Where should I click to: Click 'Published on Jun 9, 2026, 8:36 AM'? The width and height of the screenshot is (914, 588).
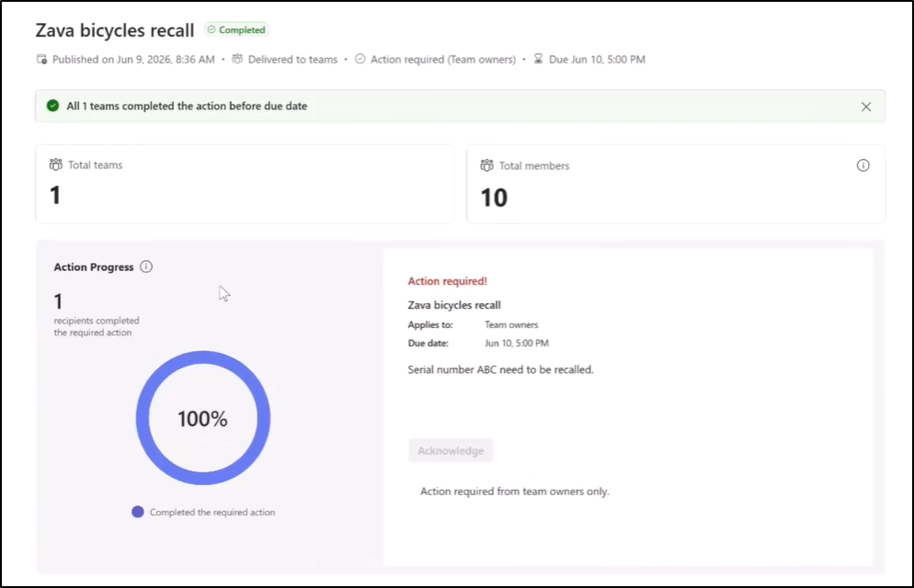(133, 60)
